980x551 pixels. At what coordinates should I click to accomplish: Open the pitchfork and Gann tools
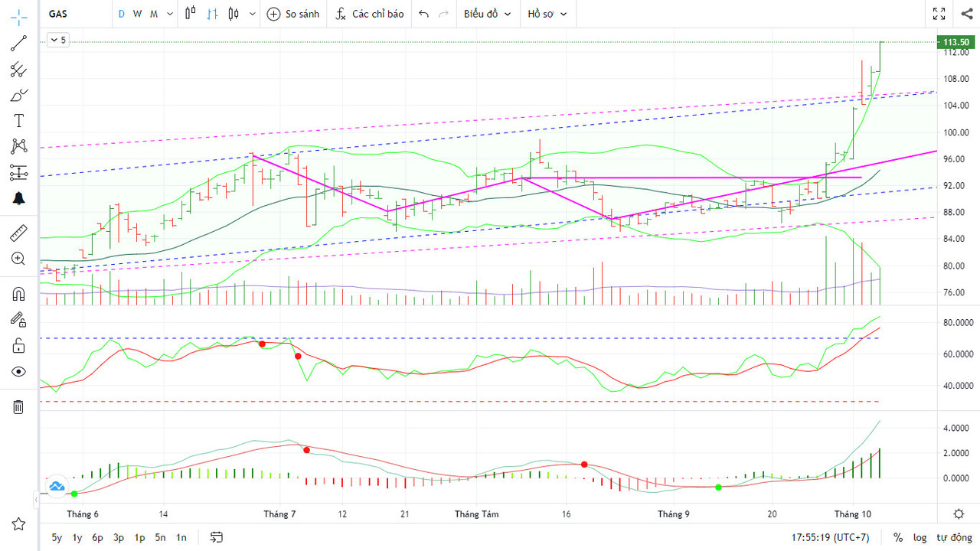tap(18, 70)
